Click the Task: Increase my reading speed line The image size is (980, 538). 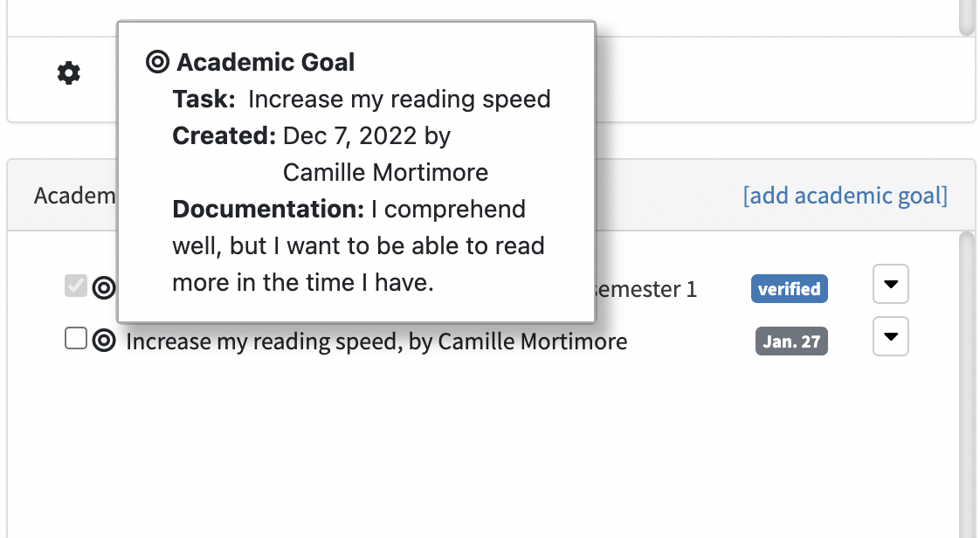(x=362, y=100)
